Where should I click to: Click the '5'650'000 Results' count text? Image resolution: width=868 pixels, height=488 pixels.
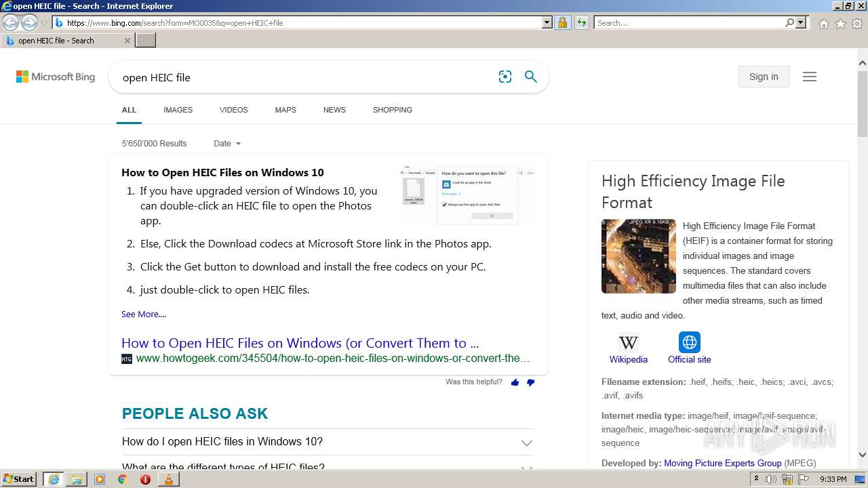154,144
